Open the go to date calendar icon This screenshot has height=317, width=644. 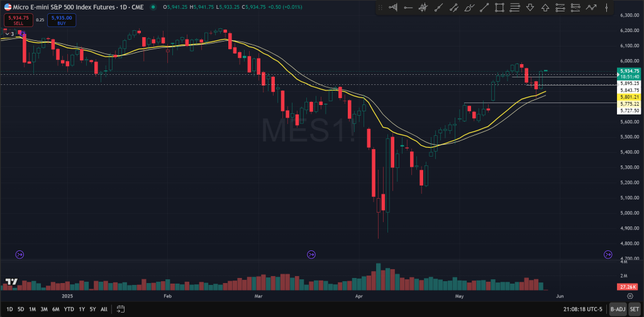pyautogui.click(x=119, y=309)
